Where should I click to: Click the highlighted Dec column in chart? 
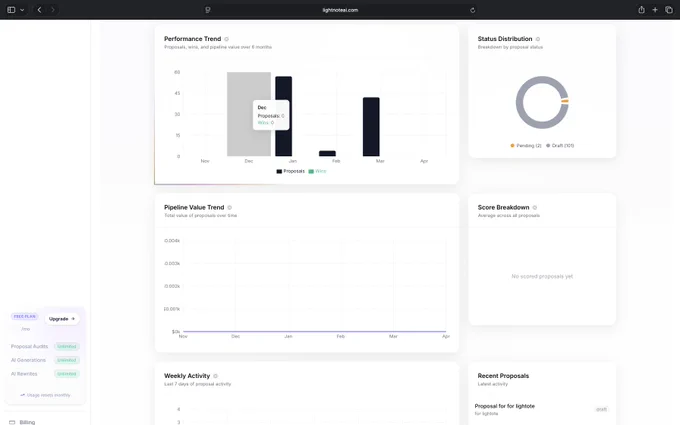click(249, 114)
